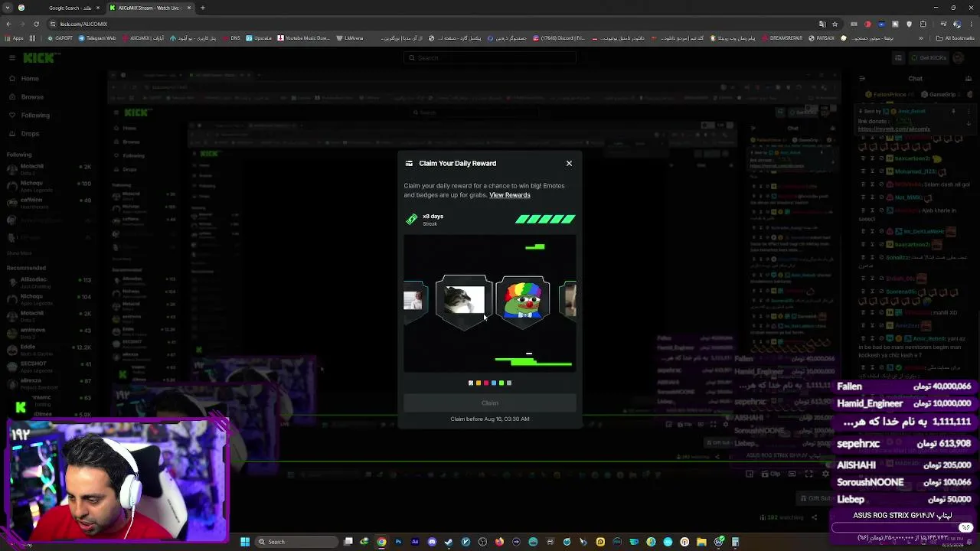Select the rainbow clown frog reward card

pos(523,301)
